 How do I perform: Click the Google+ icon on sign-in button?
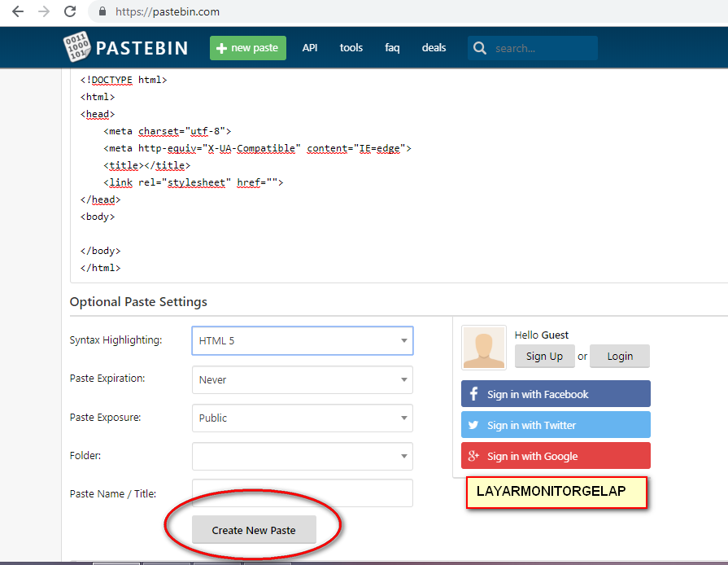tap(473, 455)
